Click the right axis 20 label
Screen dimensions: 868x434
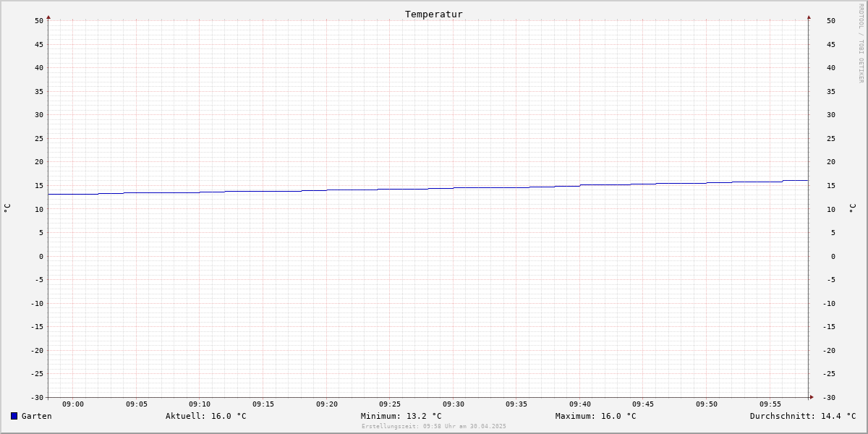pos(831,161)
